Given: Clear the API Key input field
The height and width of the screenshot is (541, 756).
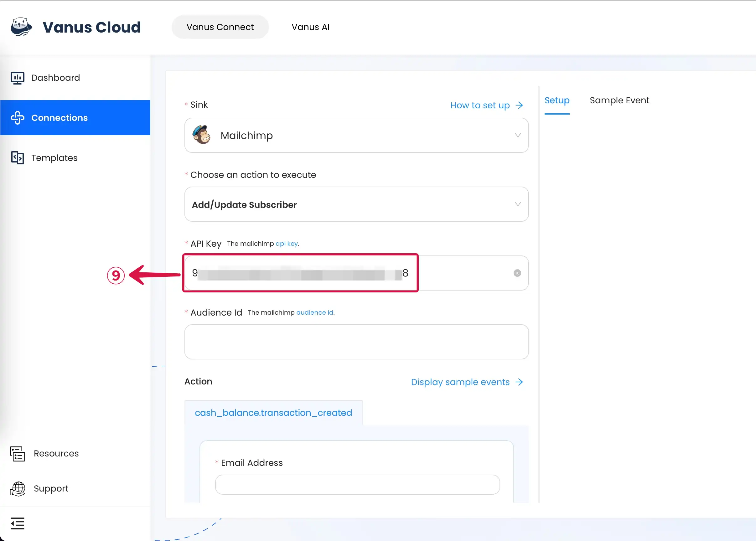Looking at the screenshot, I should click(516, 273).
